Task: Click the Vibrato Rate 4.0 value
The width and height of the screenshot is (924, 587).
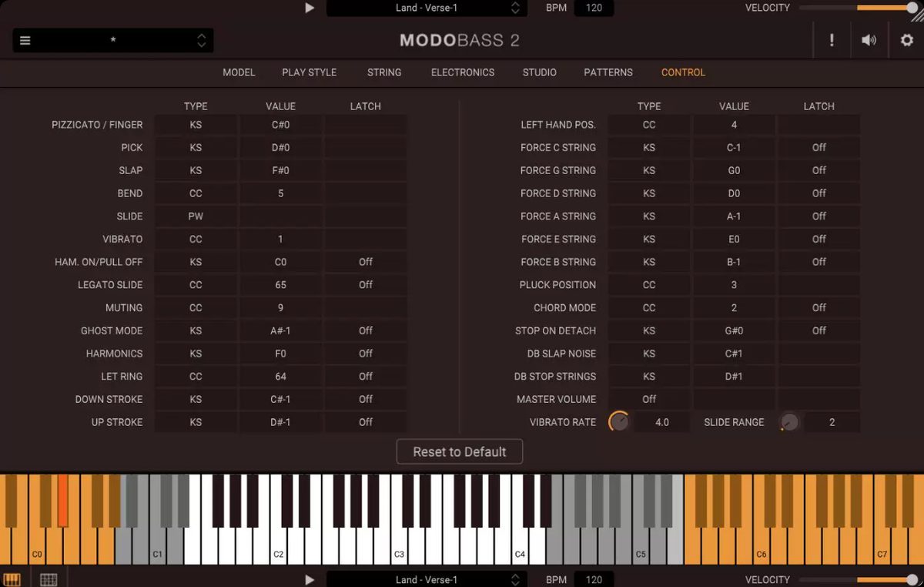Action: pyautogui.click(x=661, y=422)
